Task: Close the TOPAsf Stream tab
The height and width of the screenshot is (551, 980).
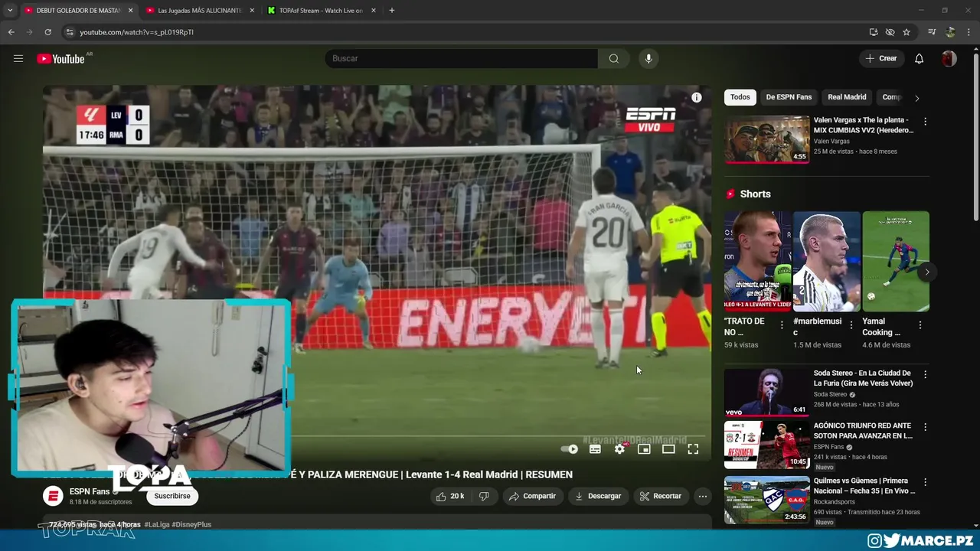Action: coord(374,11)
